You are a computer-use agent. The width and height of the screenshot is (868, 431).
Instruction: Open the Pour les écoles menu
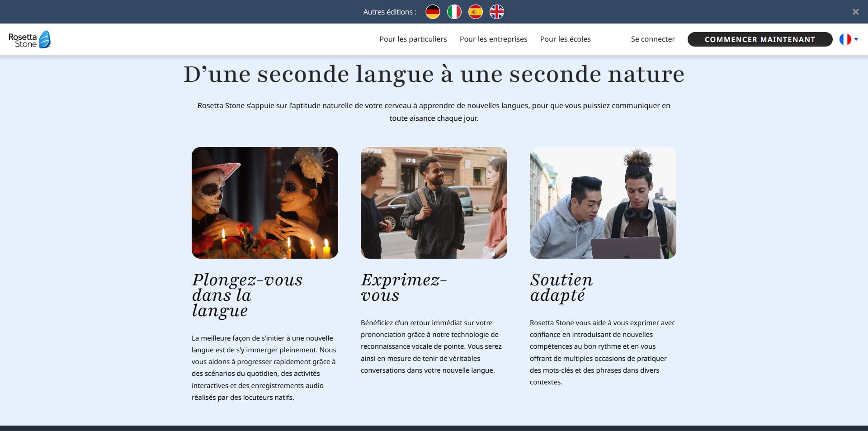(x=565, y=39)
